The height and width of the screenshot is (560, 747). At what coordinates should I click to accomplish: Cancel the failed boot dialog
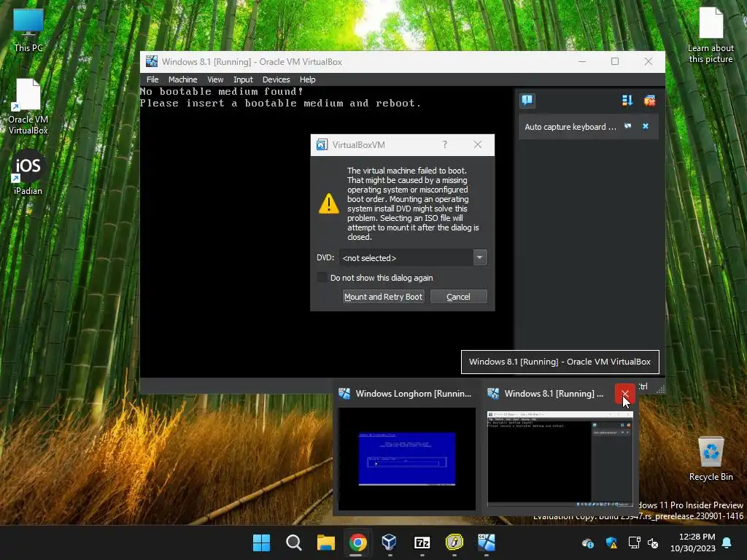click(x=458, y=297)
